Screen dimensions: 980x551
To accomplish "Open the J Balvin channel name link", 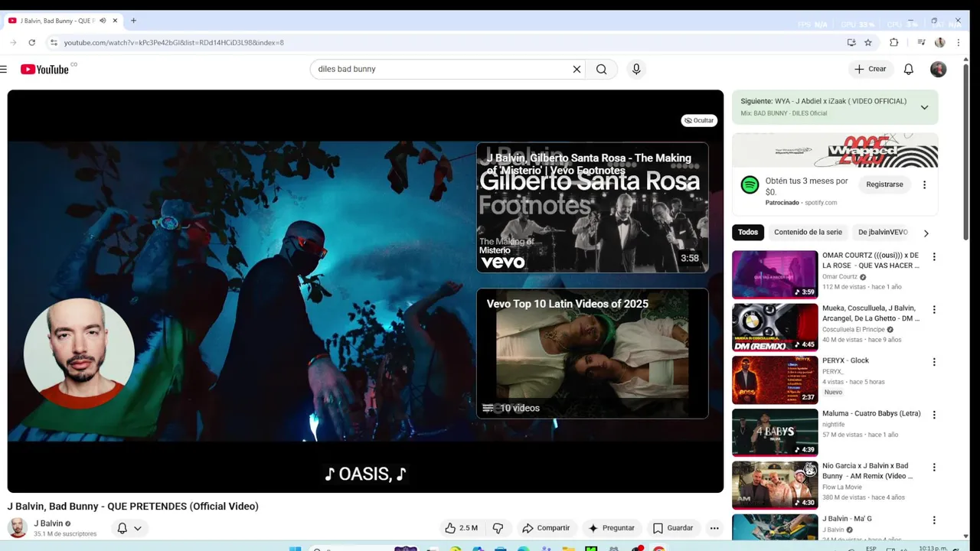I will [48, 523].
